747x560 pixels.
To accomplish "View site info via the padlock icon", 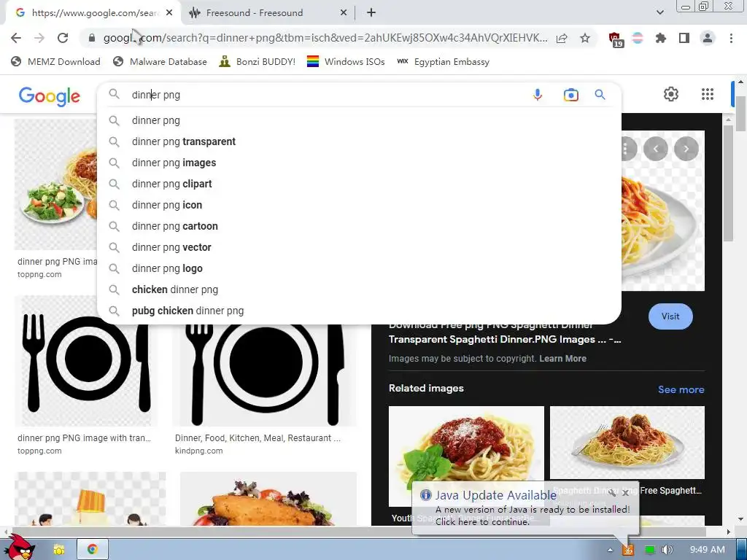I will coord(91,38).
